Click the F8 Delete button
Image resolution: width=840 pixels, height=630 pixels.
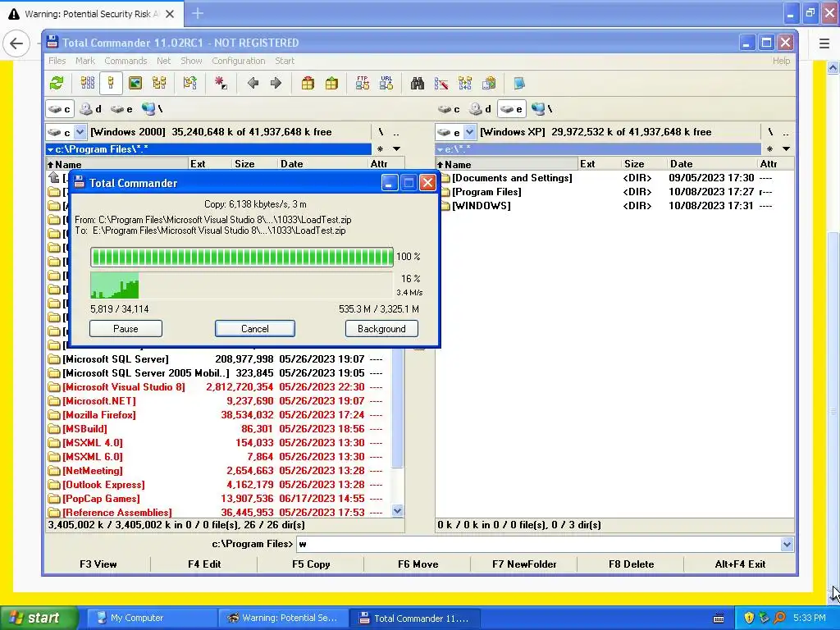coord(631,564)
